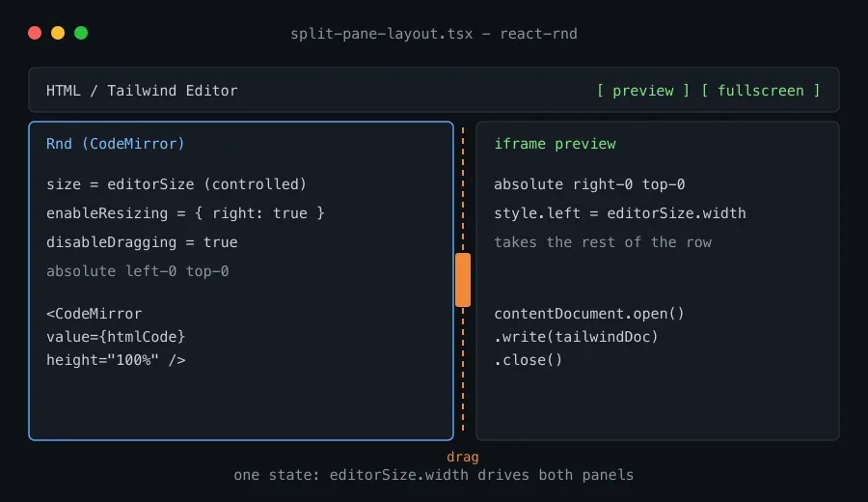This screenshot has height=502, width=868.
Task: Click the text 'takes the rest of the row'
Action: coord(602,242)
